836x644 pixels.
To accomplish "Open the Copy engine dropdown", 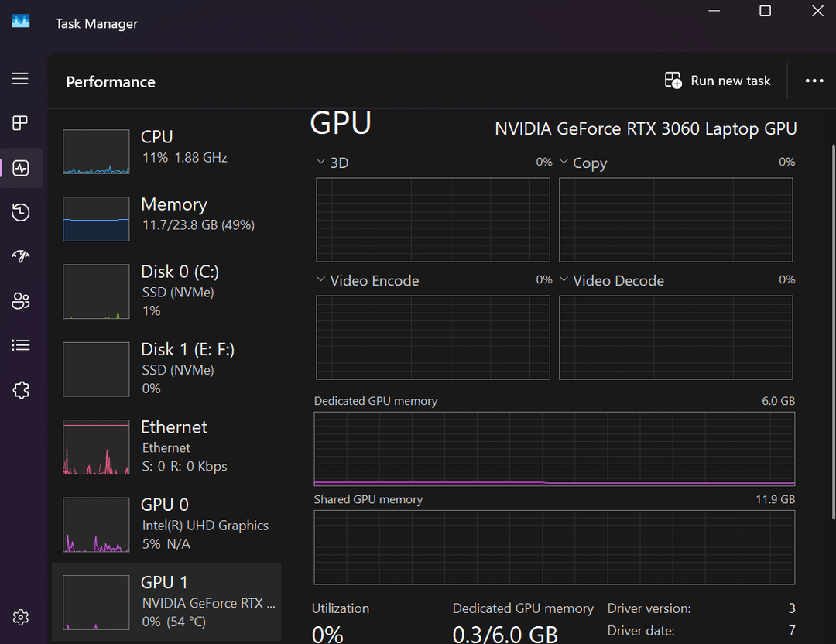I will pyautogui.click(x=564, y=162).
